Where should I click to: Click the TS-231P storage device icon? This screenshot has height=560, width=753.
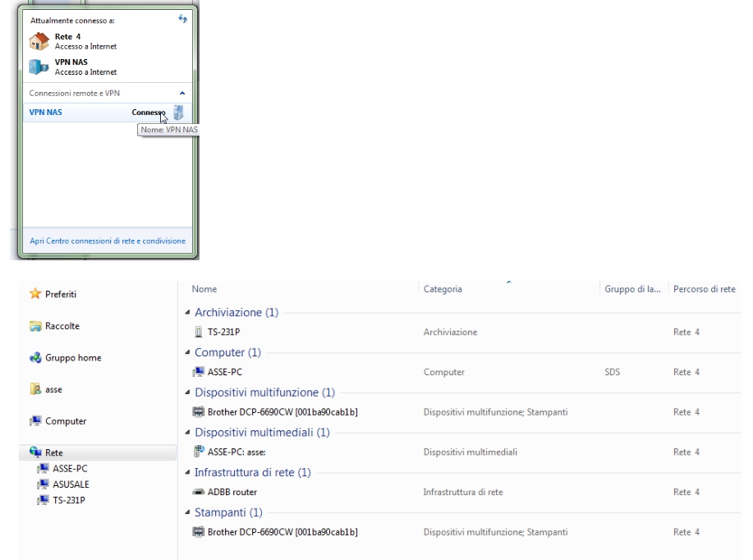click(x=196, y=332)
